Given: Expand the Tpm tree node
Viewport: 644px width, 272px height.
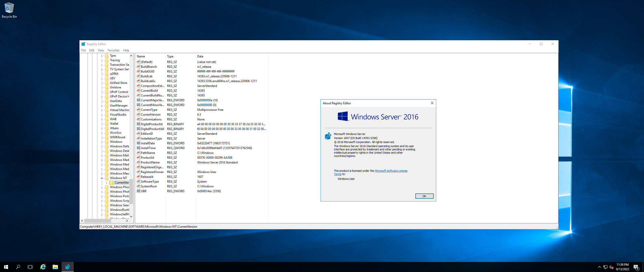Looking at the screenshot, I should pos(102,56).
